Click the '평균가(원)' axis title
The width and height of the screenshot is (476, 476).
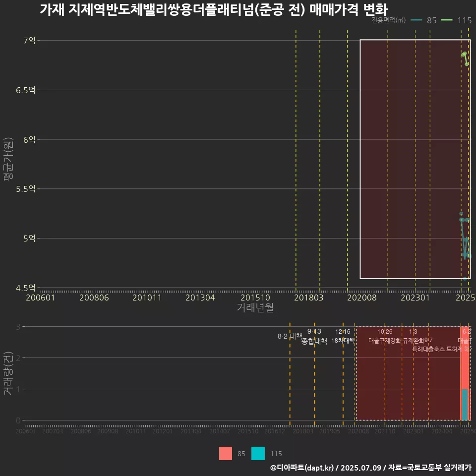[8, 159]
